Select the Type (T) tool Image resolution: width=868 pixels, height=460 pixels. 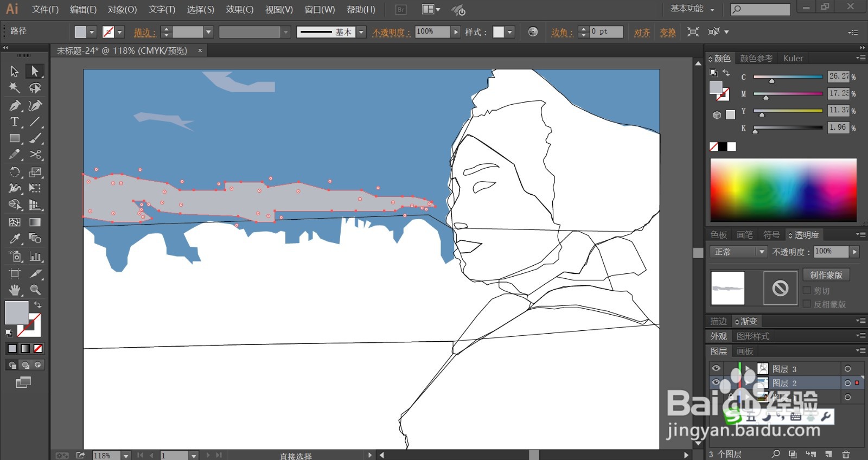click(x=15, y=122)
